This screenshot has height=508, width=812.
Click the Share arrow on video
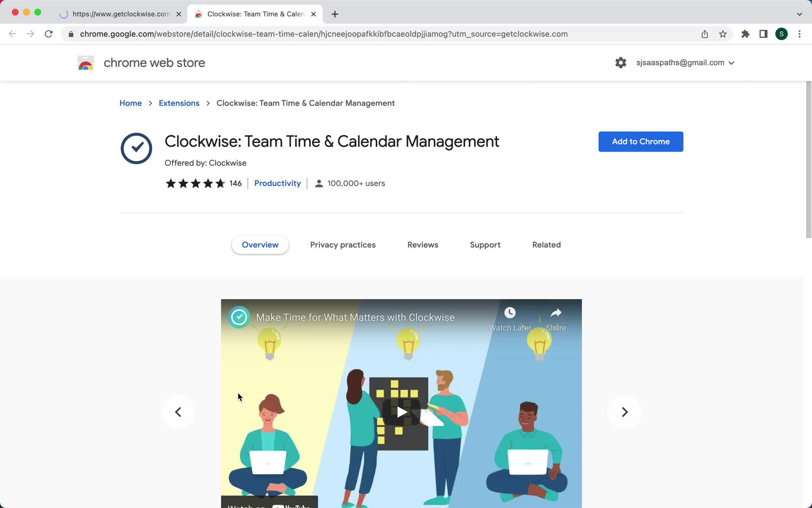pos(556,313)
